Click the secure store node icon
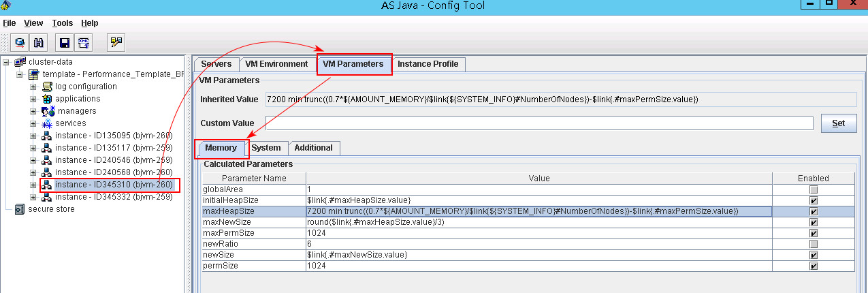868x293 pixels. coord(20,209)
